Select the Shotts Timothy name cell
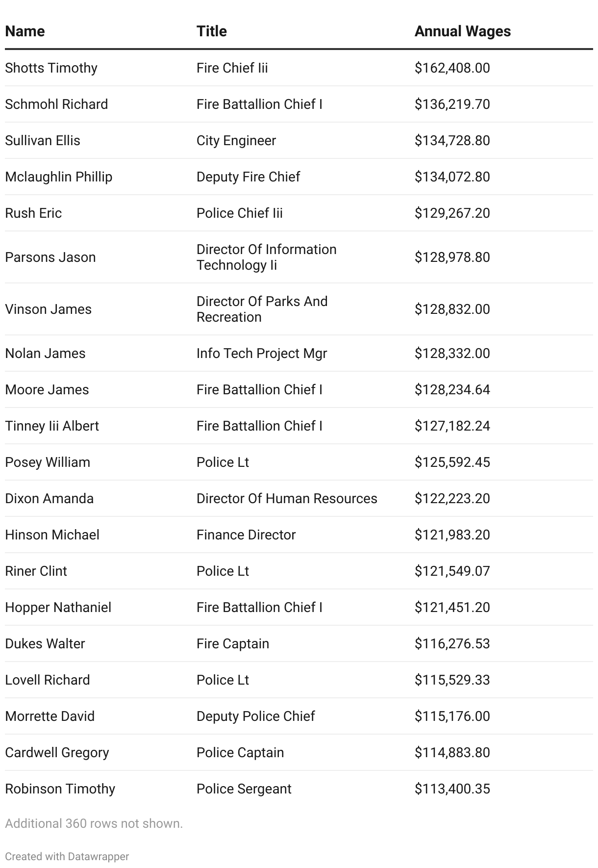This screenshot has height=868, width=598. tap(51, 68)
